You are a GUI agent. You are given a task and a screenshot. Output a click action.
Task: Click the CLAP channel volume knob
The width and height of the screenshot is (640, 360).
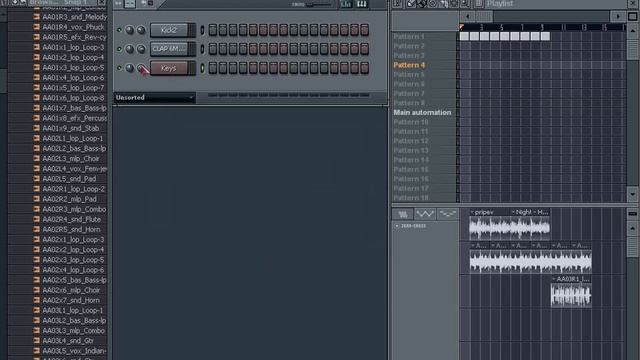pos(141,49)
